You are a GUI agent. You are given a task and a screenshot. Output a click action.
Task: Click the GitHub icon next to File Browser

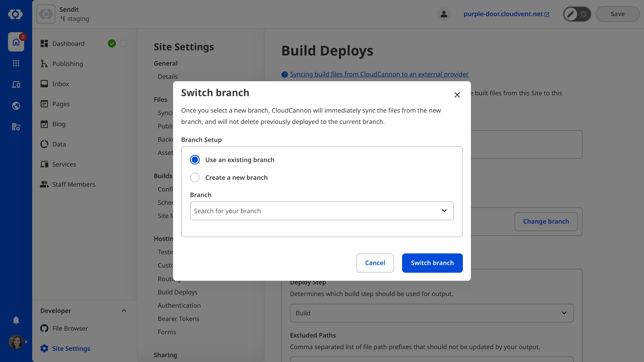(x=44, y=328)
